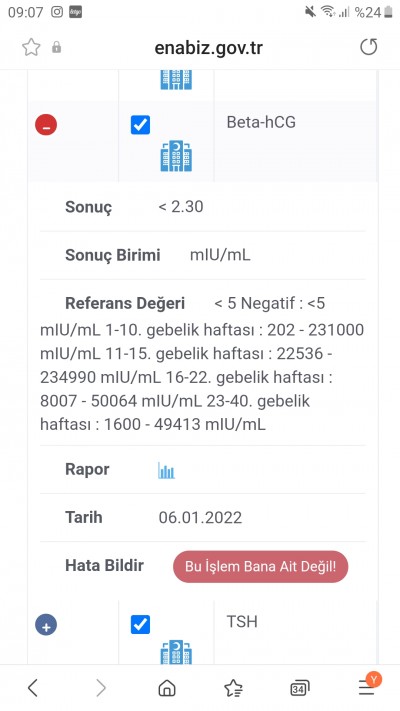
Task: Tap the hospital icon in Beta-hCG row
Action: coord(176,156)
